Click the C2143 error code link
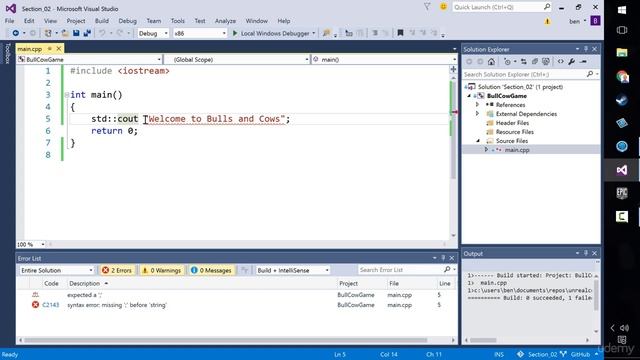The image size is (640, 360). pyautogui.click(x=51, y=305)
